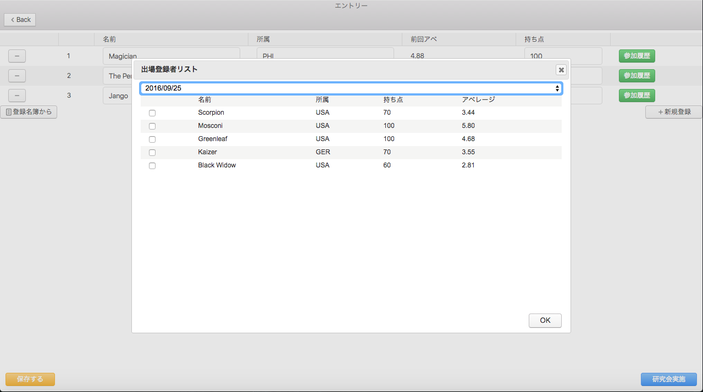Click the Black Widow name text
Viewport: 703px width, 392px height.
(x=217, y=165)
